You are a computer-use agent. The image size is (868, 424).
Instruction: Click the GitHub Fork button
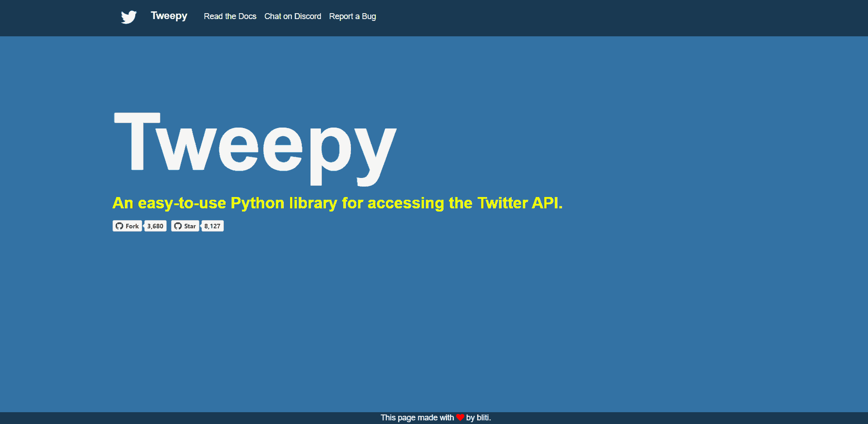[x=127, y=226]
